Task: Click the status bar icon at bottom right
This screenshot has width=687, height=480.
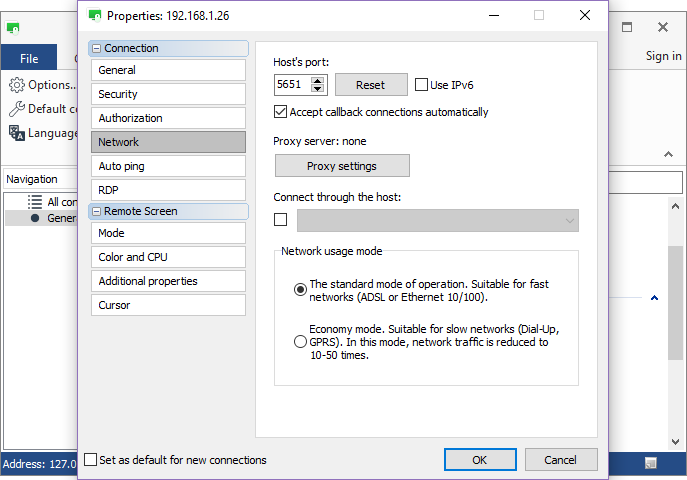Action: pos(650,463)
